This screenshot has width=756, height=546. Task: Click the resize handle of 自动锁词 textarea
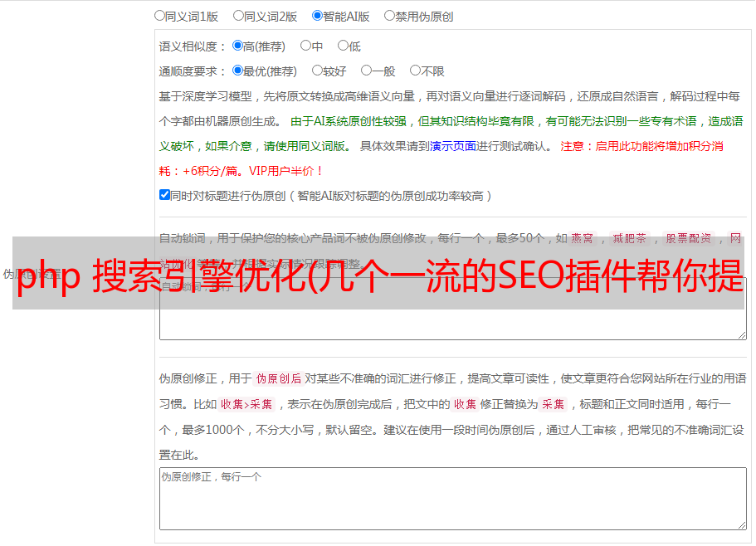[x=742, y=335]
